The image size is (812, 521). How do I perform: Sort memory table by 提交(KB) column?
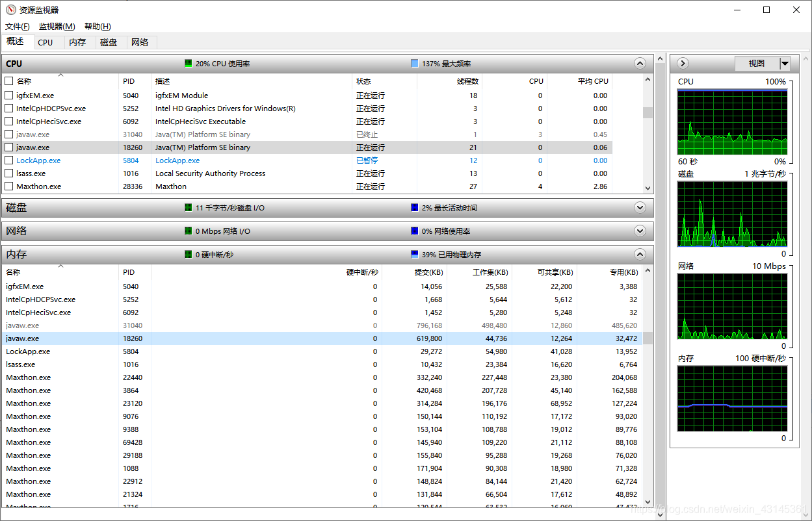pyautogui.click(x=414, y=272)
